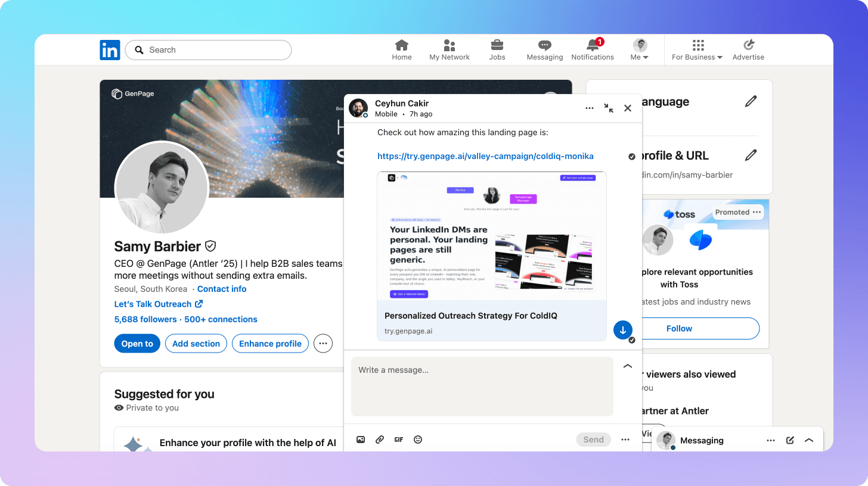Compose new message from Messaging panel
Viewport: 868px width, 486px height.
tap(790, 441)
